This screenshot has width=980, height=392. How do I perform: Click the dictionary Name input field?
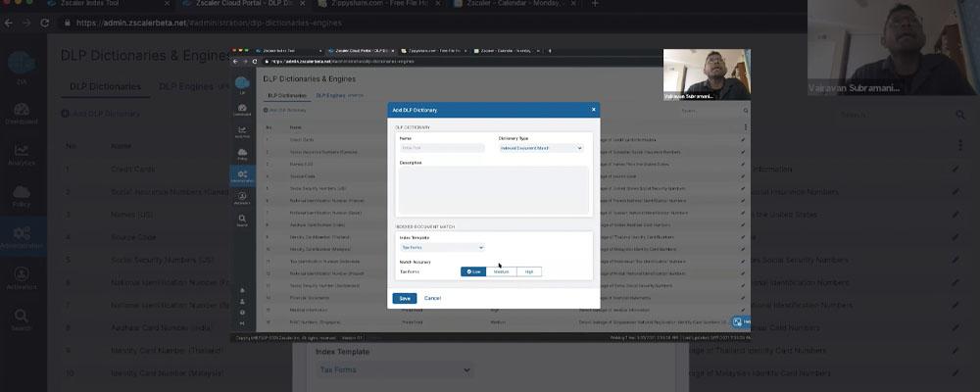442,148
